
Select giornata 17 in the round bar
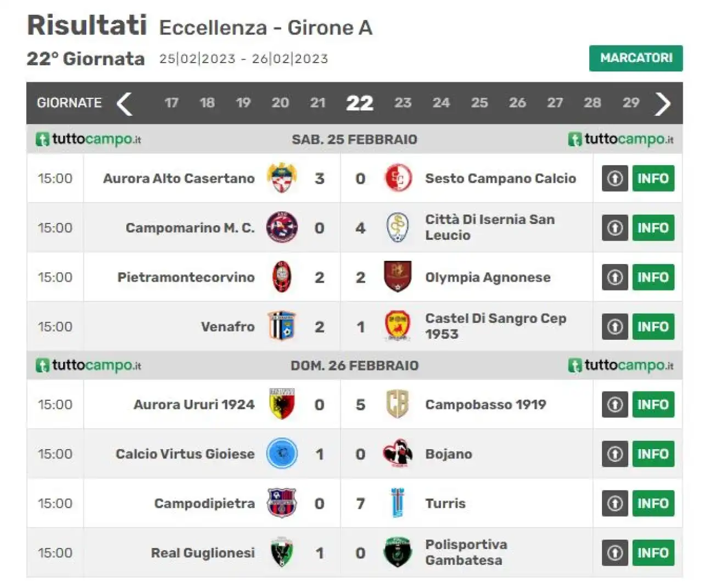point(171,103)
